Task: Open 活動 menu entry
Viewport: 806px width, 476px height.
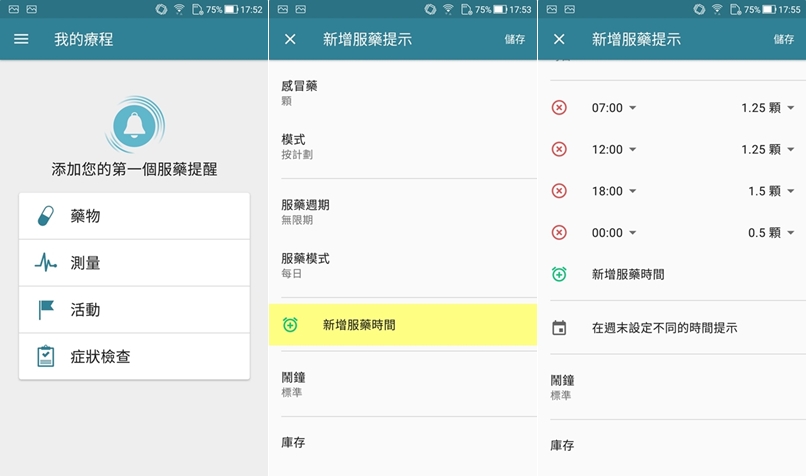Action: [134, 309]
